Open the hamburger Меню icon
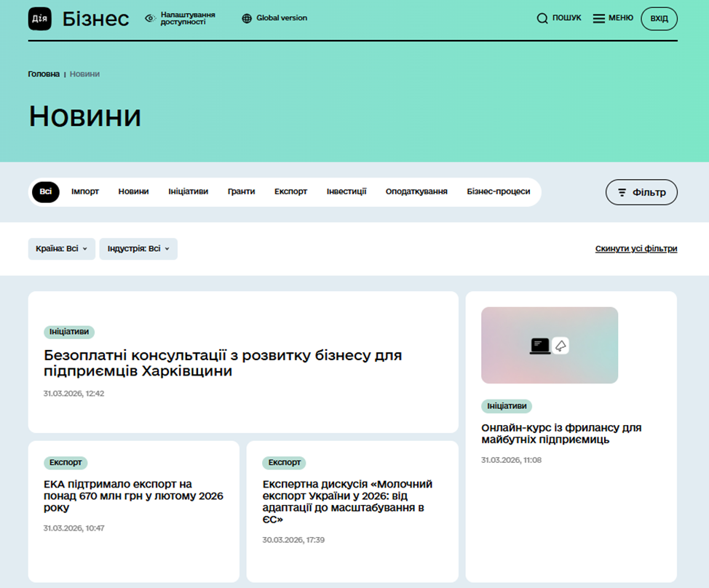 pos(599,18)
